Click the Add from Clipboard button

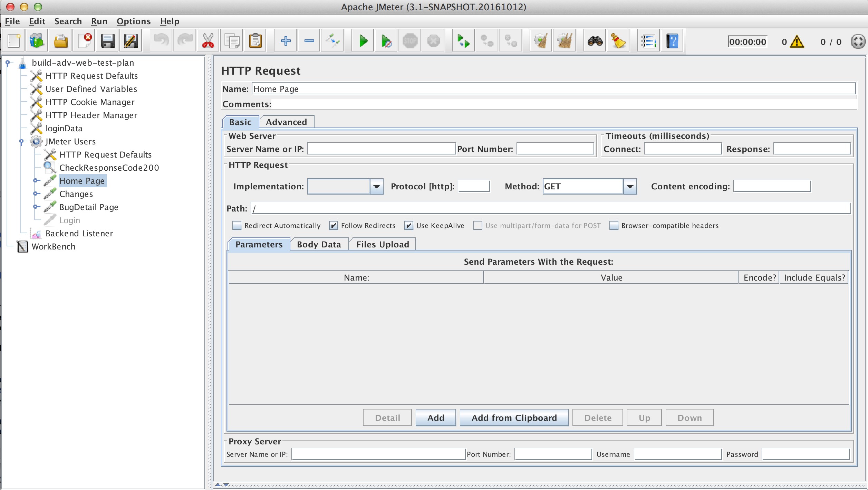(x=514, y=417)
